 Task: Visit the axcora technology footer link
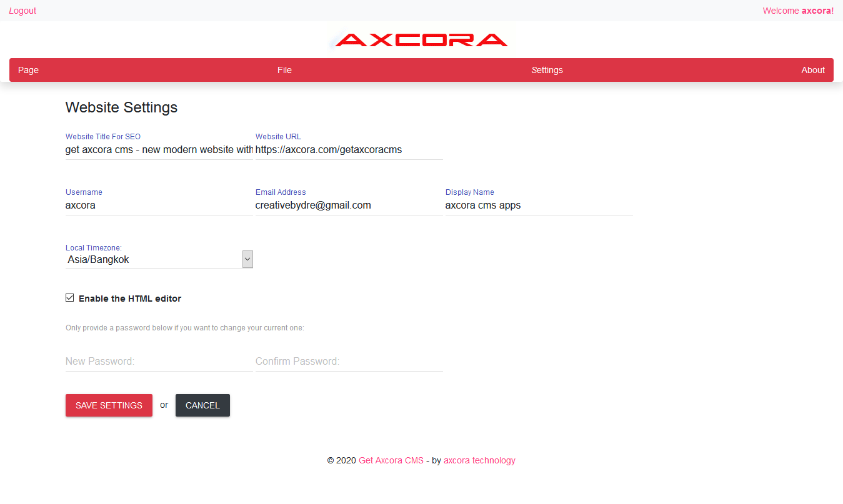pos(479,460)
